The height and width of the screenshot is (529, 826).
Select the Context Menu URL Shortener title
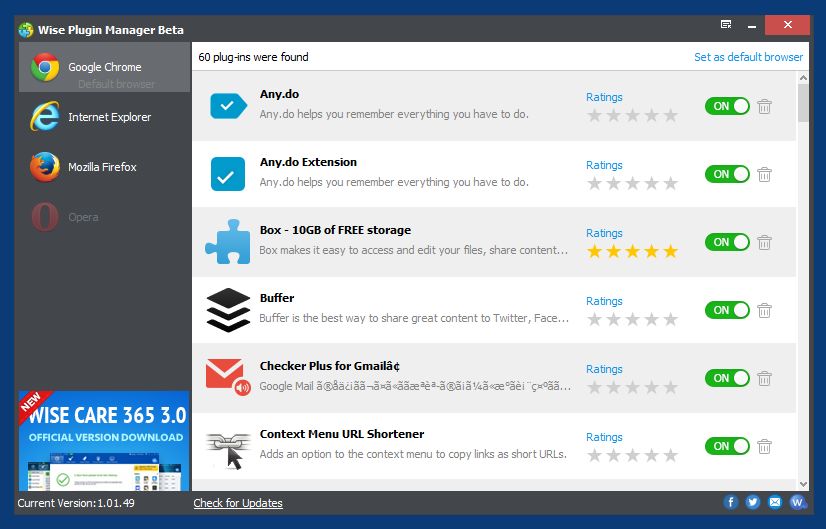342,434
